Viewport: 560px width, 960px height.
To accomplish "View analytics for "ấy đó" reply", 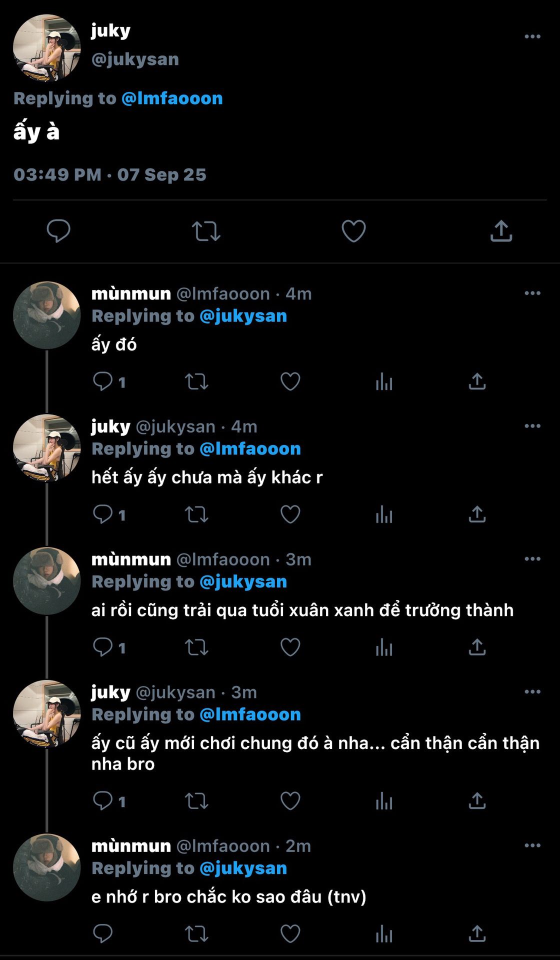I will coord(384,382).
